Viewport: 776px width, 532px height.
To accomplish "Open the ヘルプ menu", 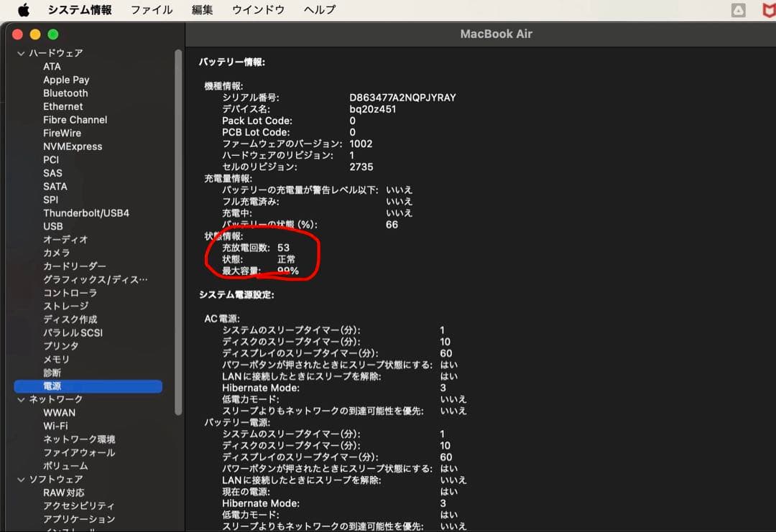I will click(x=320, y=10).
